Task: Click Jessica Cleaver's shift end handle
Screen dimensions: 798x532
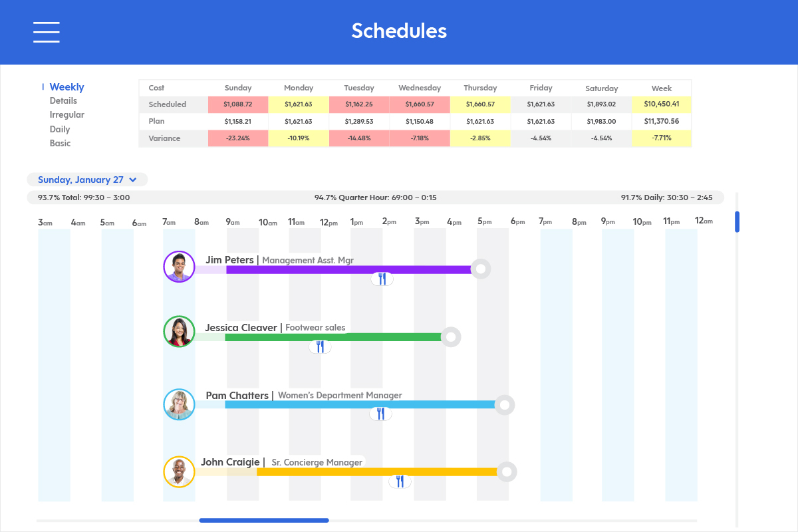Action: click(x=451, y=337)
